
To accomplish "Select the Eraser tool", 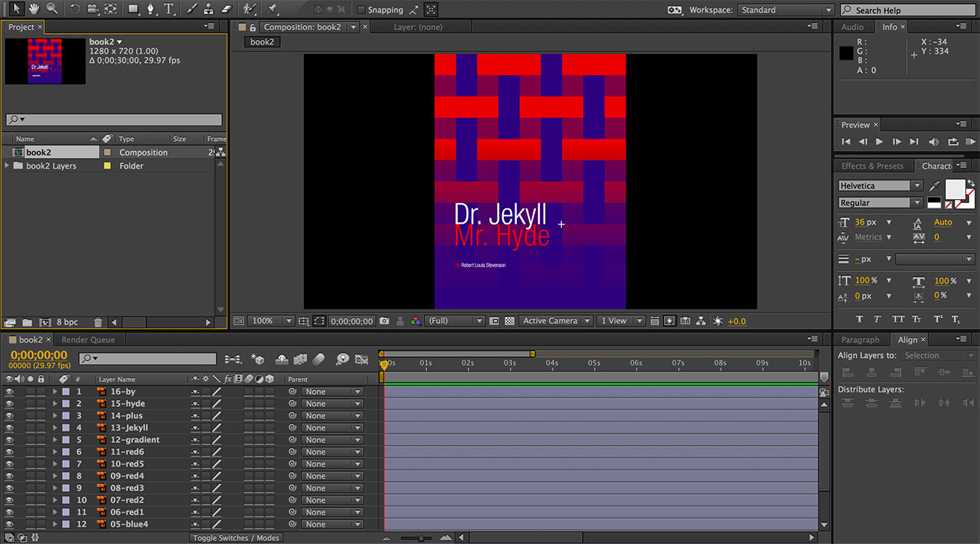I will point(226,9).
